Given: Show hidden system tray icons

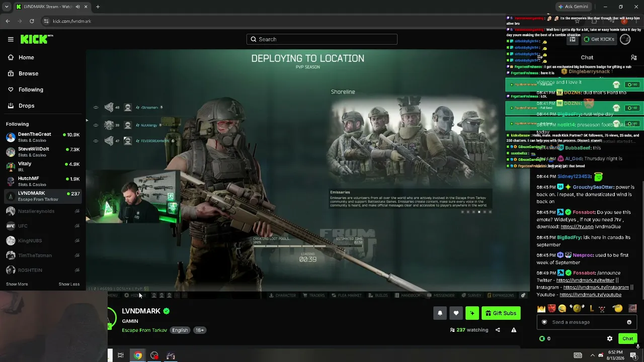Looking at the screenshot, I should [592, 355].
